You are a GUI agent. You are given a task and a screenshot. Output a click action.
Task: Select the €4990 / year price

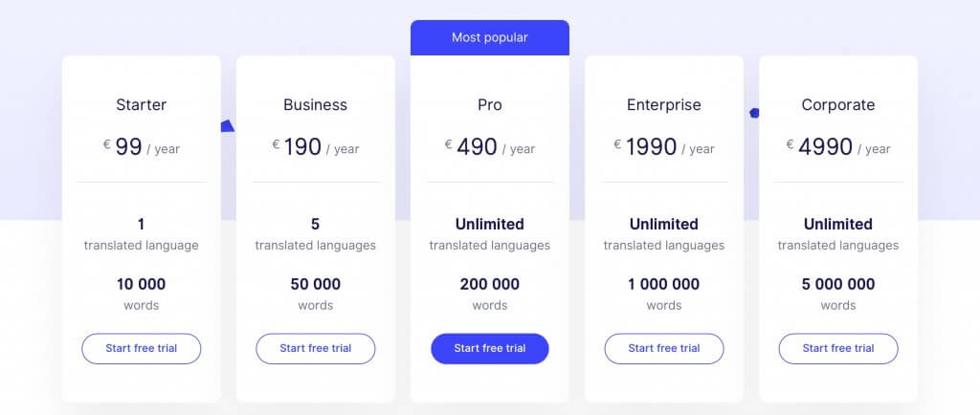tap(837, 147)
